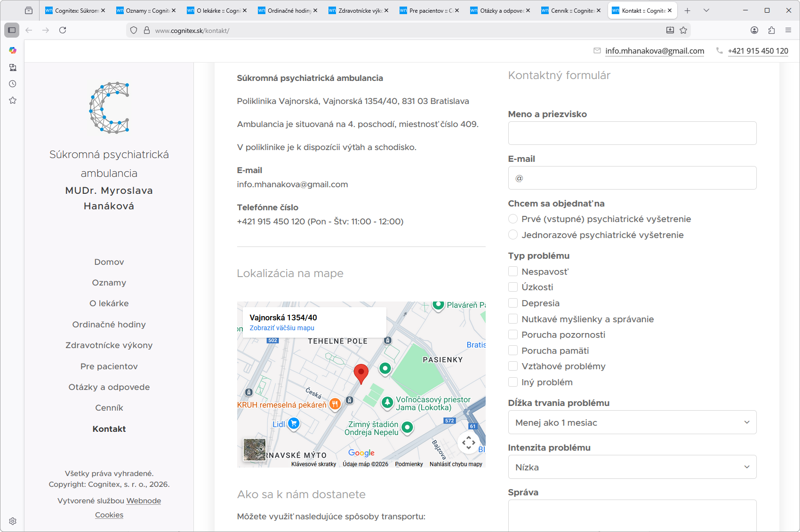Check the Depresia checkbox
The width and height of the screenshot is (800, 532).
tap(513, 303)
